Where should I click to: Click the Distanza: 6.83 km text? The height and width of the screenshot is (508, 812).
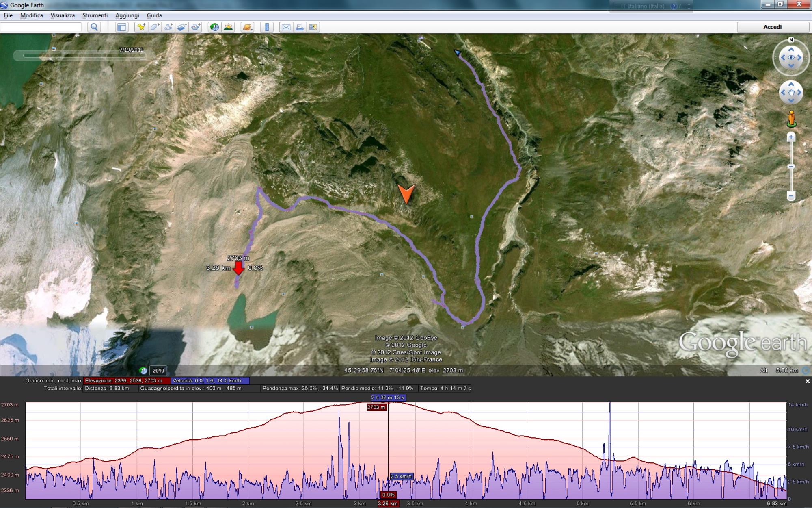[x=107, y=389]
